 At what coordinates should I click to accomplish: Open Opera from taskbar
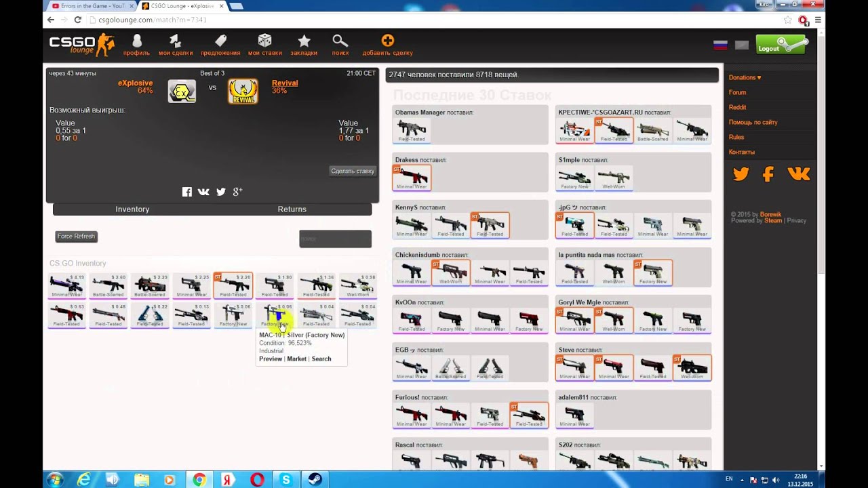257,480
